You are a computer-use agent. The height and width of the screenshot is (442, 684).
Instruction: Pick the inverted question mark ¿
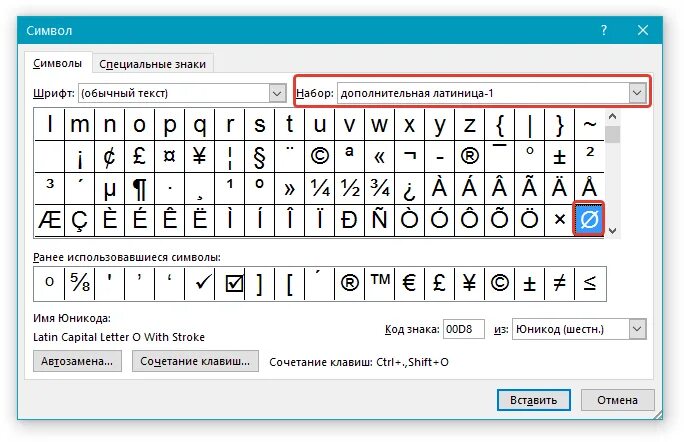coord(409,188)
